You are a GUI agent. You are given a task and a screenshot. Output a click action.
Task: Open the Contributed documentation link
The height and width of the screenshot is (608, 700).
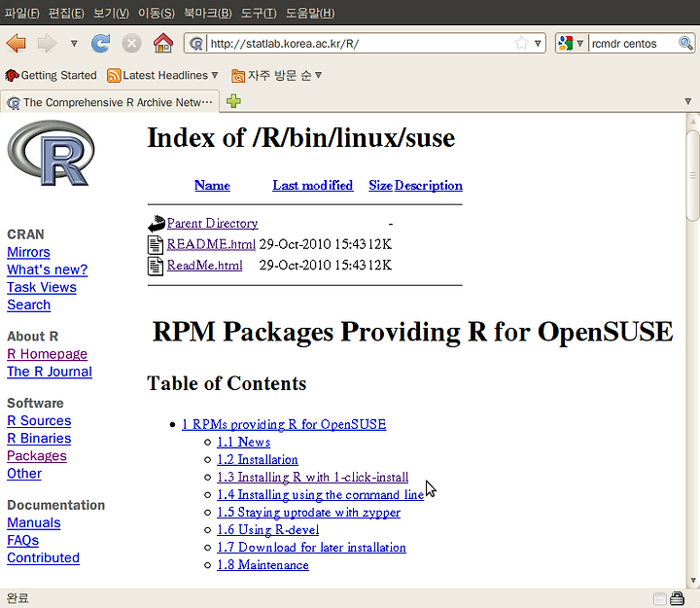point(44,558)
